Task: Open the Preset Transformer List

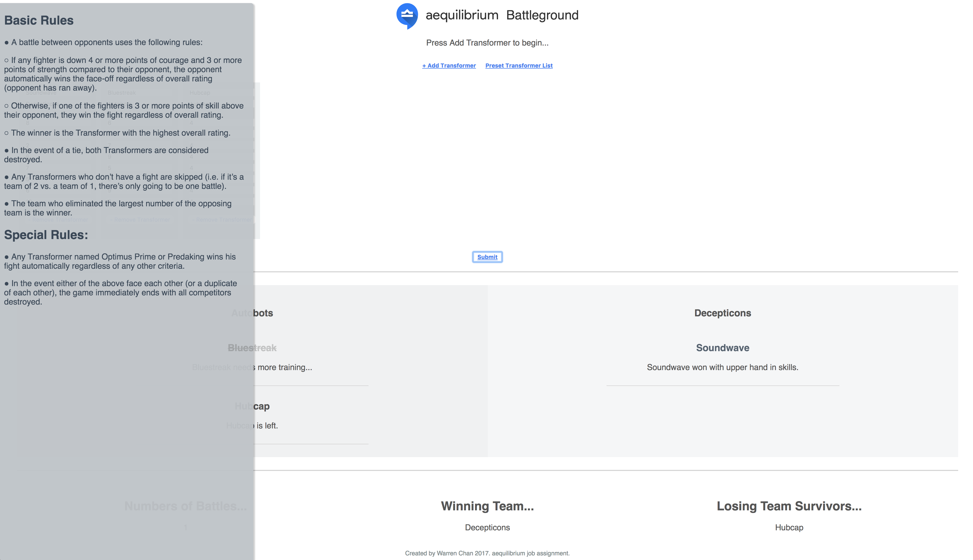Action: (519, 65)
